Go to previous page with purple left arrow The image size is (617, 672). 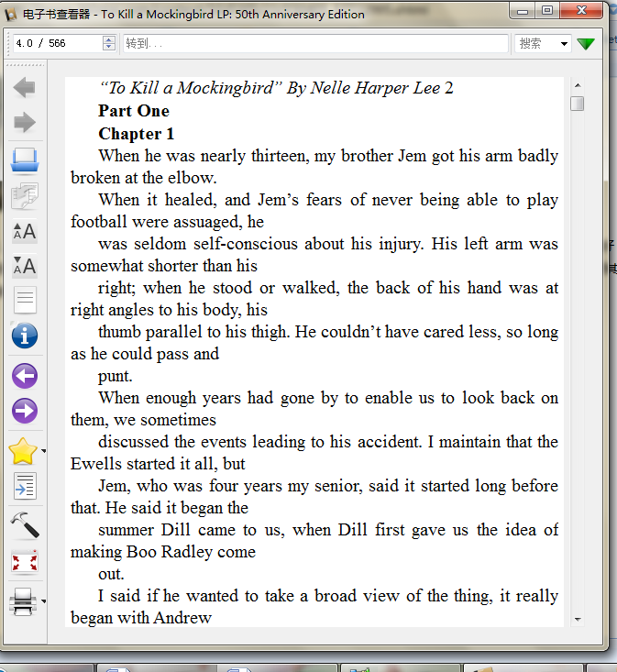coord(25,376)
